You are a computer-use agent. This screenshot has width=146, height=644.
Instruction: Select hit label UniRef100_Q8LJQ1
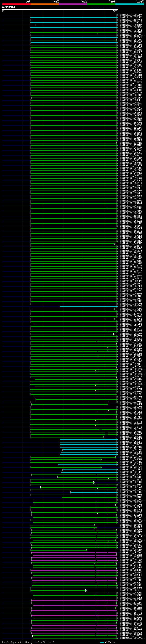pos(131,450)
